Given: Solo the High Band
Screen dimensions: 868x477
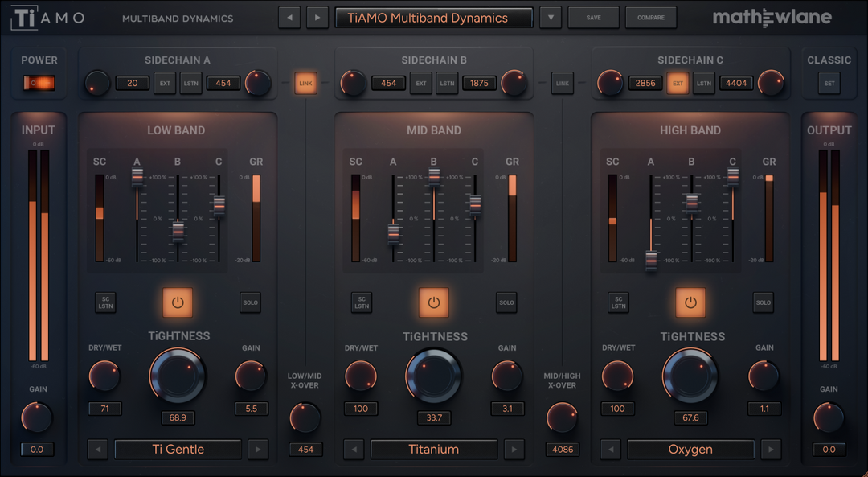Looking at the screenshot, I should pyautogui.click(x=764, y=302).
